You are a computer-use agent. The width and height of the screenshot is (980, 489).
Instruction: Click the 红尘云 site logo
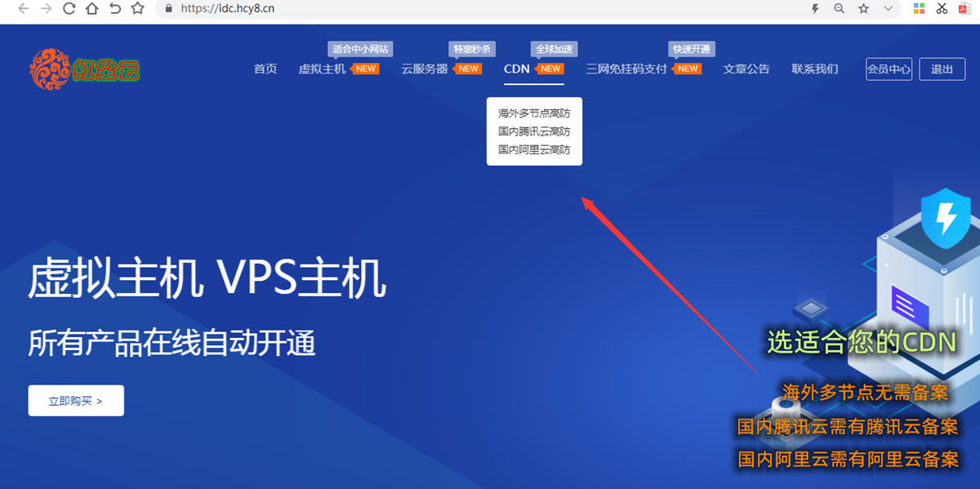click(x=85, y=69)
